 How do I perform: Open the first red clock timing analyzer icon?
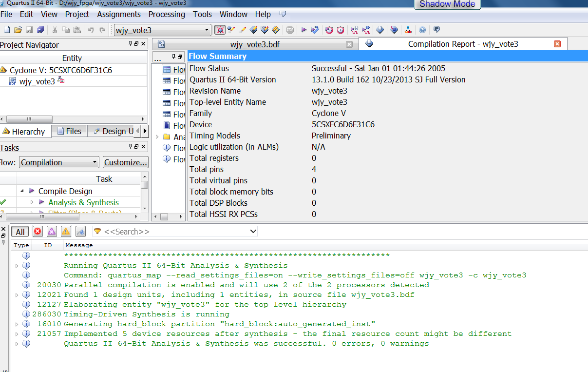(329, 30)
